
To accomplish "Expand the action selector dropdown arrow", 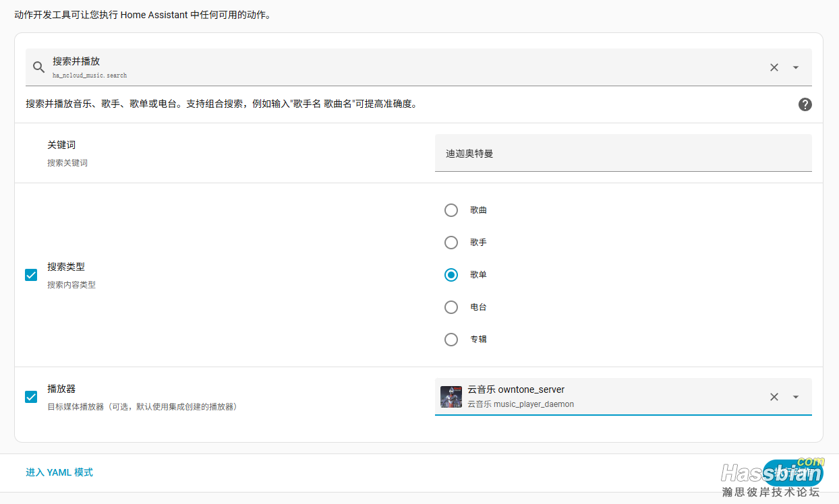I will tap(796, 67).
